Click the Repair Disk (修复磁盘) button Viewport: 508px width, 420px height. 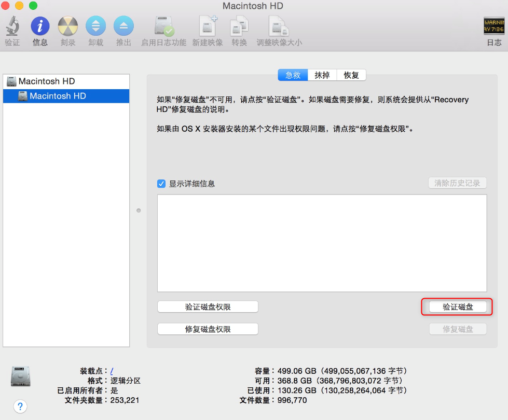[458, 329]
